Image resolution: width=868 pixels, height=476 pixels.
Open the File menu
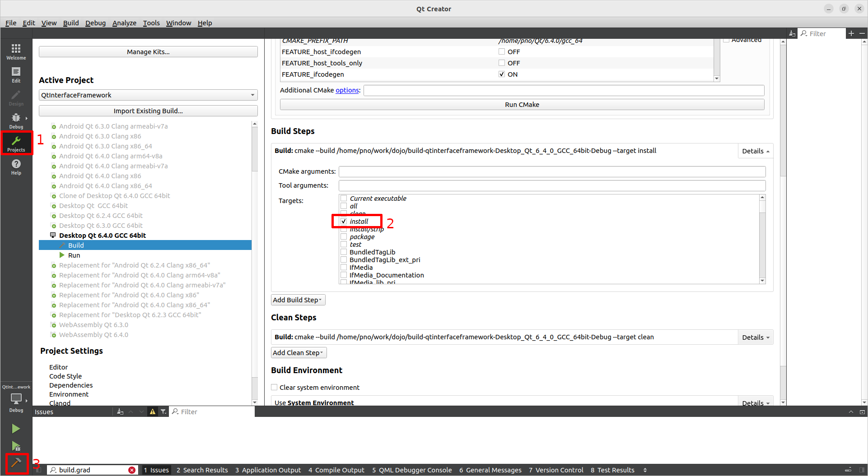tap(11, 23)
